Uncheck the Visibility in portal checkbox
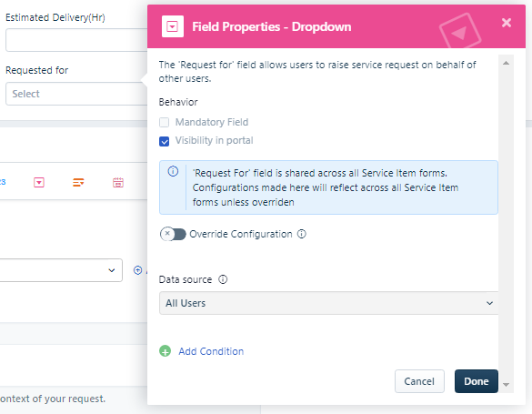The height and width of the screenshot is (414, 532). (165, 141)
